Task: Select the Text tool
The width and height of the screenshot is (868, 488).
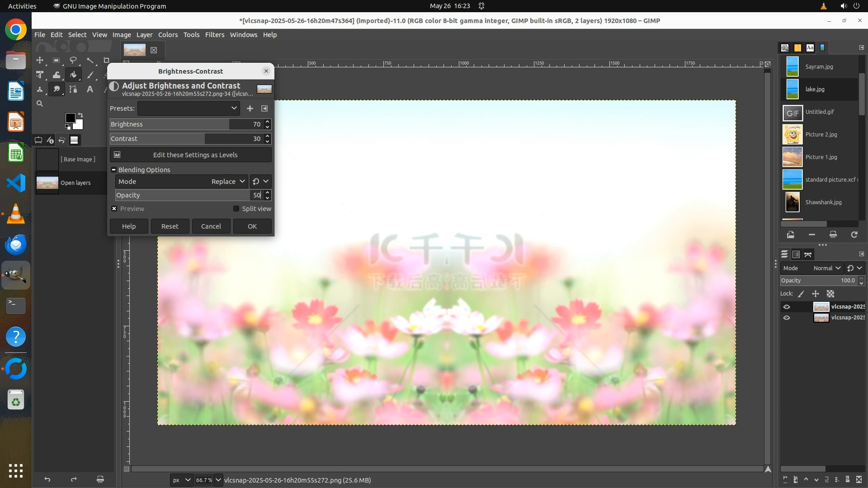Action: [x=90, y=89]
